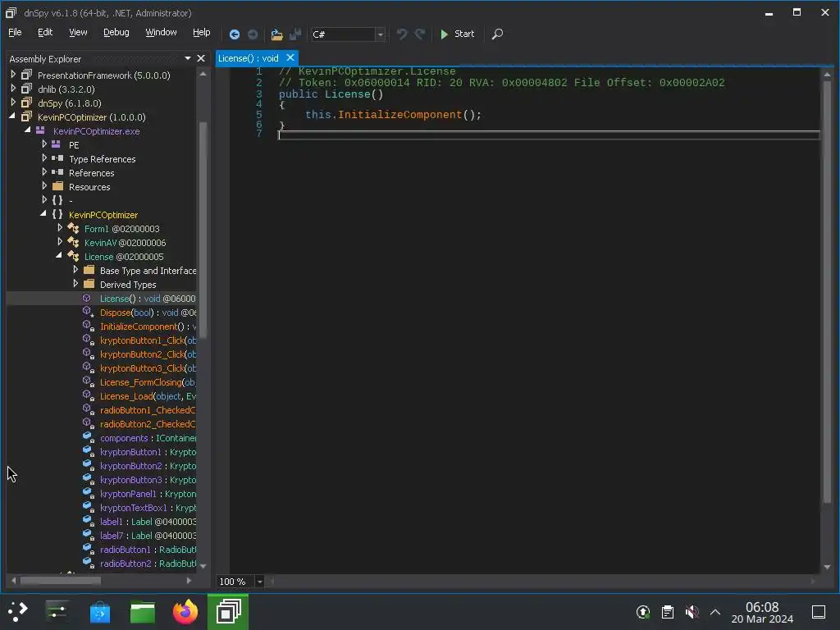Select the InitializeComponent() method in tree
The image size is (840, 630).
point(148,326)
